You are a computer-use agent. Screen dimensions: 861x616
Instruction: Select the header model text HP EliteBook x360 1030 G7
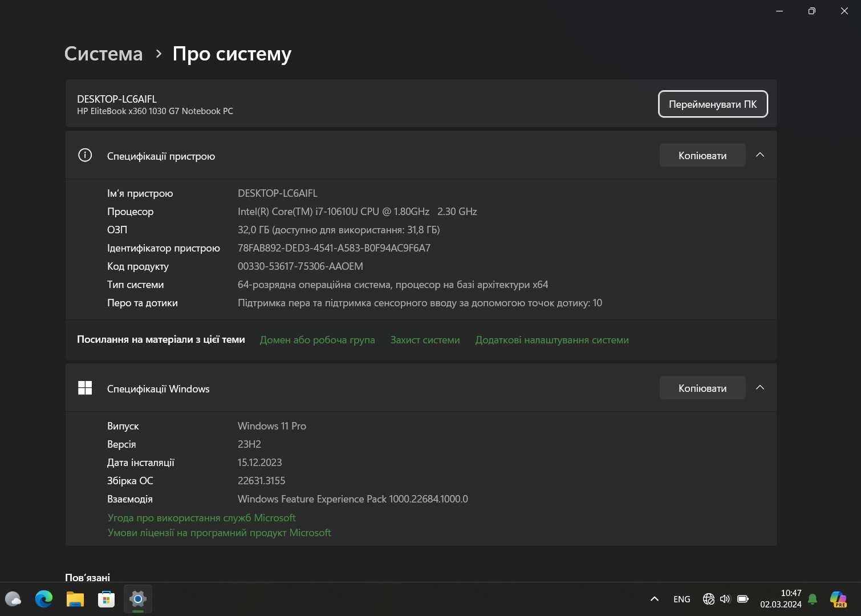155,111
